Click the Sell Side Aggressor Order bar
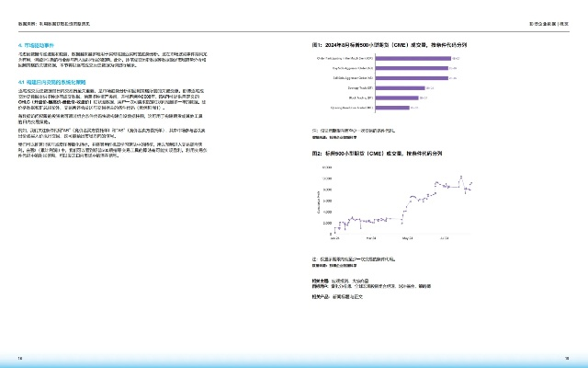Viewport: 588px width, 368px height. tap(411, 80)
